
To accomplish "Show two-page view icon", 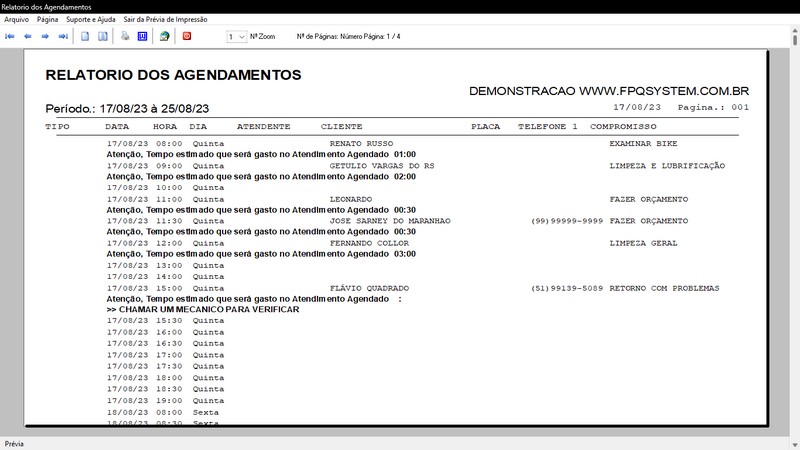I will (x=103, y=36).
